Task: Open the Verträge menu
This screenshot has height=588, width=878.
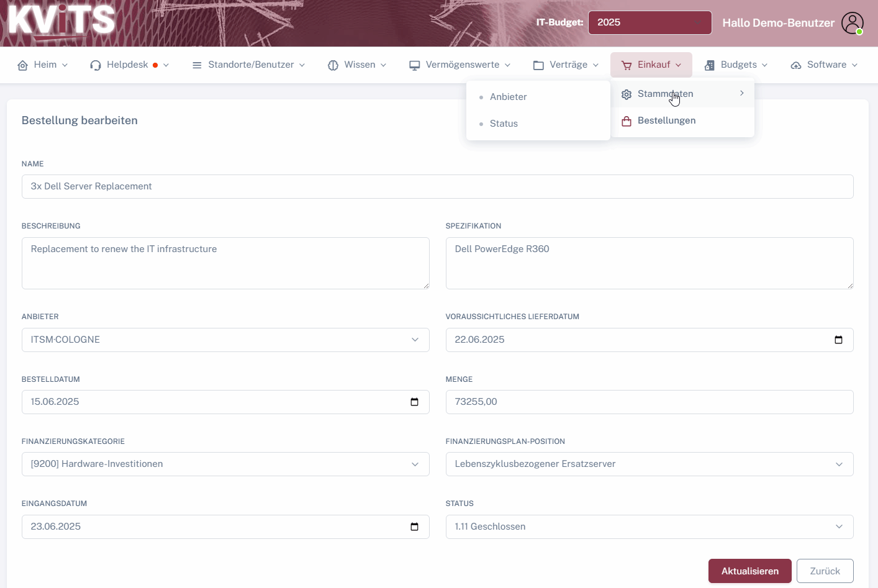Action: [566, 65]
